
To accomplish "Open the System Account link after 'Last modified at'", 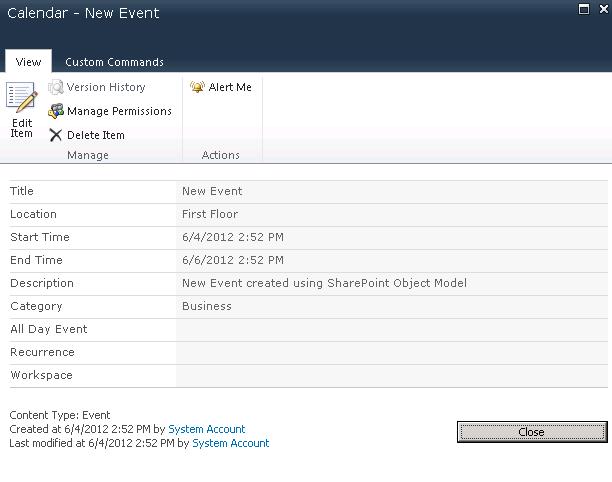I will (x=231, y=443).
